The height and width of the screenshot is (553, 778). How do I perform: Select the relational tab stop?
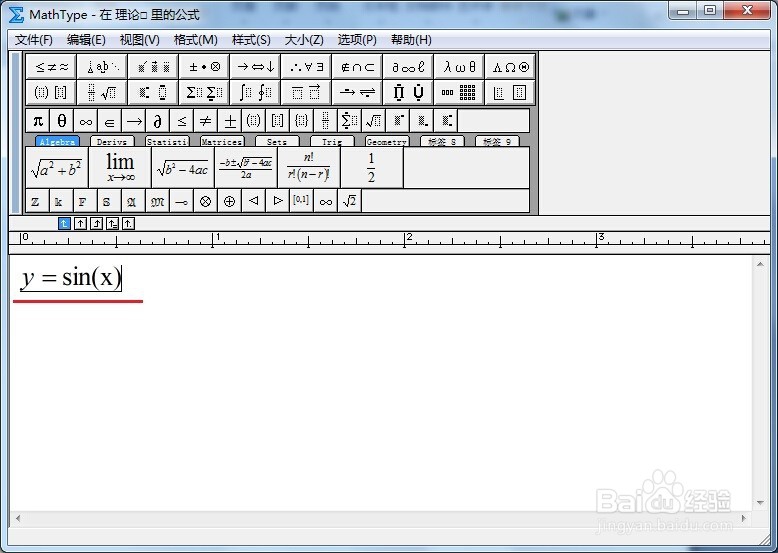tap(112, 224)
